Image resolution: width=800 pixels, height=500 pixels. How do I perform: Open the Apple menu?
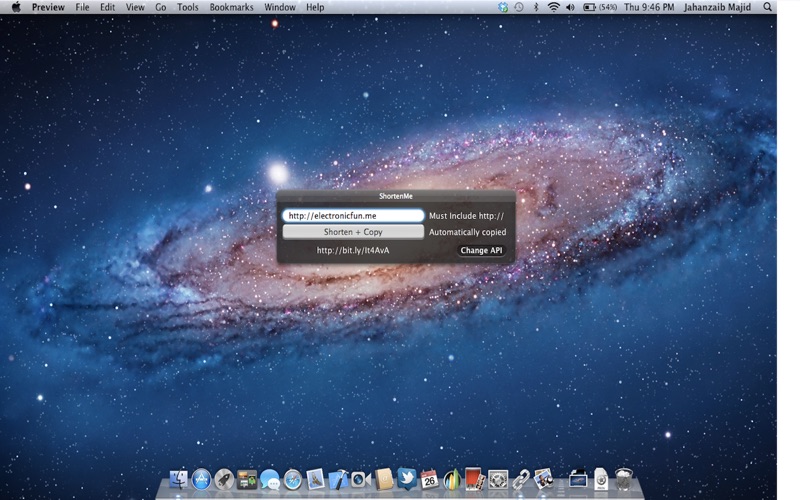click(16, 7)
